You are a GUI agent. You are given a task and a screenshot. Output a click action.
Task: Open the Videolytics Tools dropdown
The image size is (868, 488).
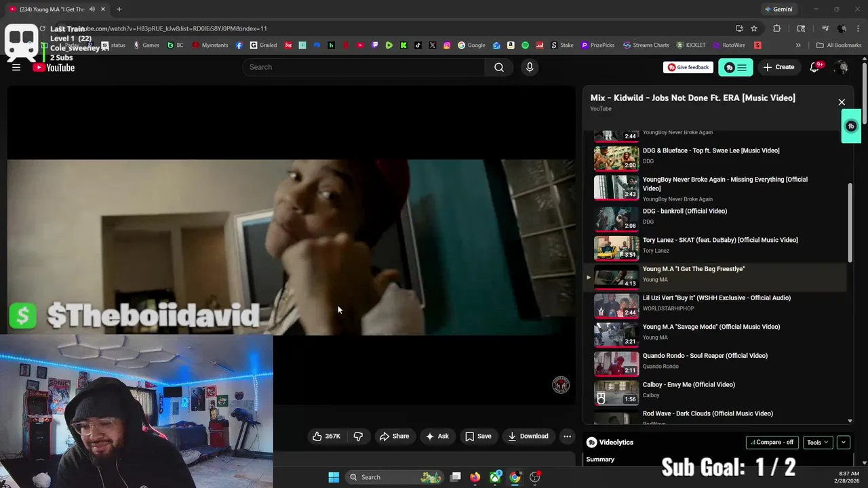(x=818, y=443)
